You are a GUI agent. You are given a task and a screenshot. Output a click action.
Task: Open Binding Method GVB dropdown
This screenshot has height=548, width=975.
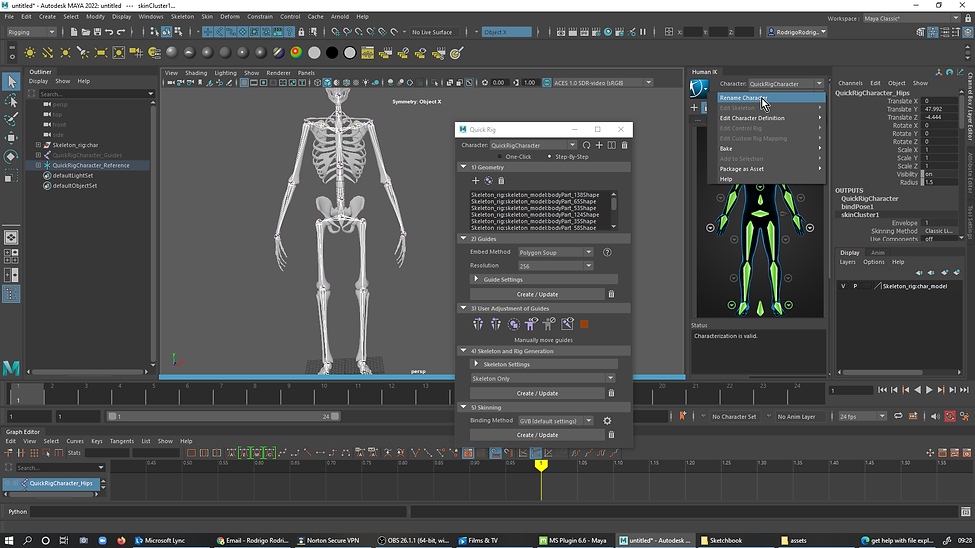[x=555, y=421]
